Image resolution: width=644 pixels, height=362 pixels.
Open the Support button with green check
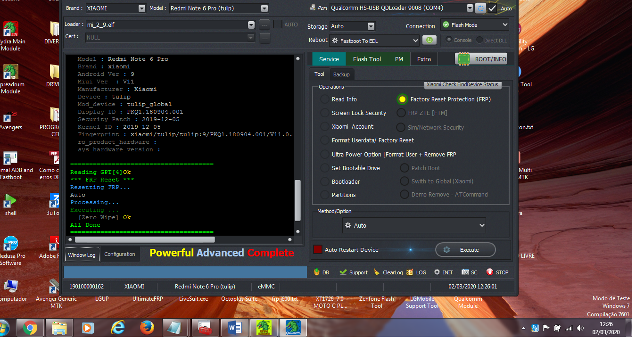(354, 272)
